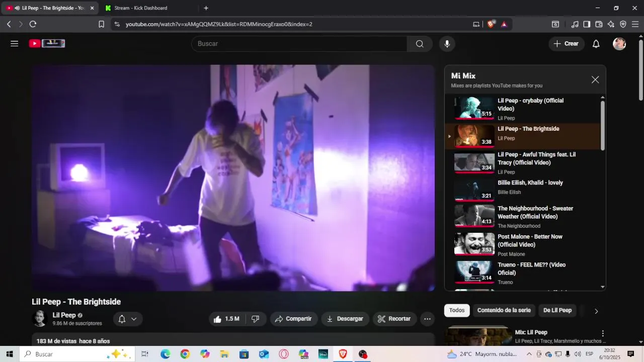
Task: Select the De Lil Peep chip
Action: [557, 310]
